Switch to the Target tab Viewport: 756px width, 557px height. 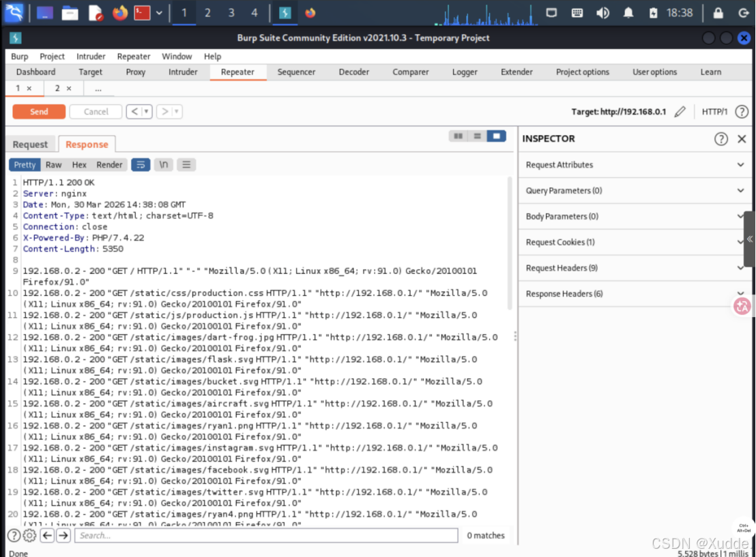(90, 72)
